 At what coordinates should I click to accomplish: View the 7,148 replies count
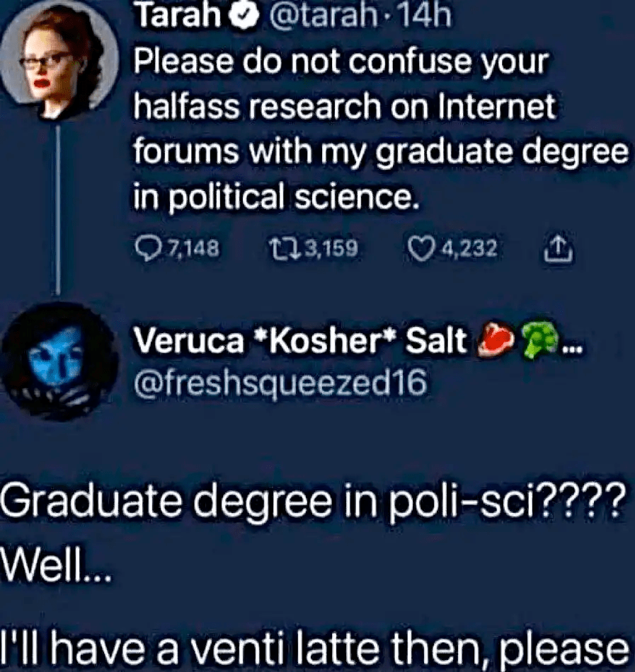(193, 249)
